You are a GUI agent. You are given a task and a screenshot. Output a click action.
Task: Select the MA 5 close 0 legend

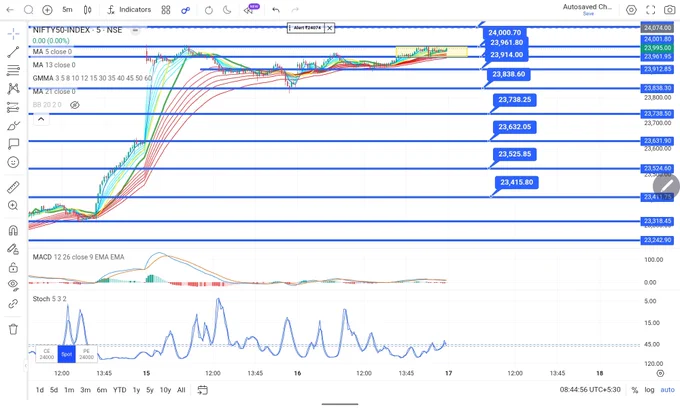[x=52, y=52]
